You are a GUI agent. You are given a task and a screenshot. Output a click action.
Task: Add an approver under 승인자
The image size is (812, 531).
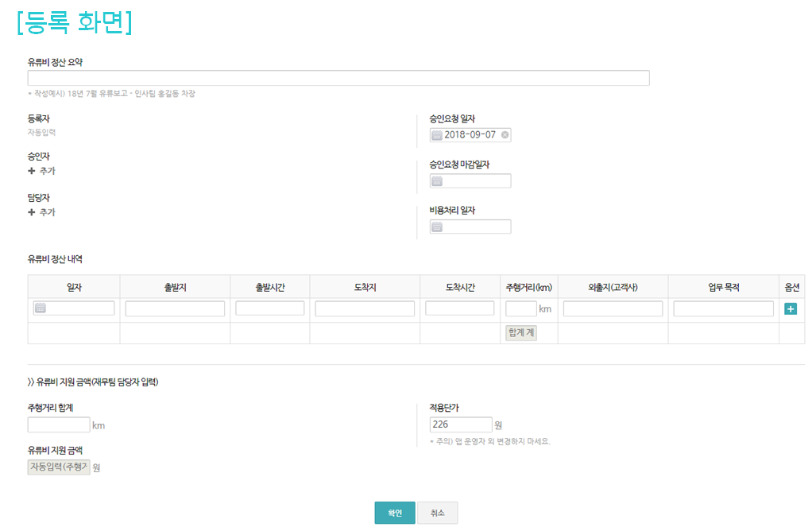tap(42, 171)
